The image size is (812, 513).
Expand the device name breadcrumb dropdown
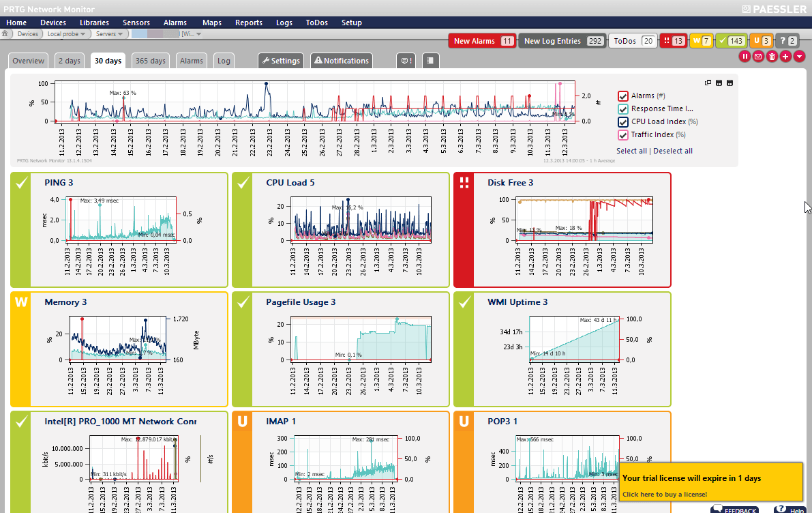point(198,34)
